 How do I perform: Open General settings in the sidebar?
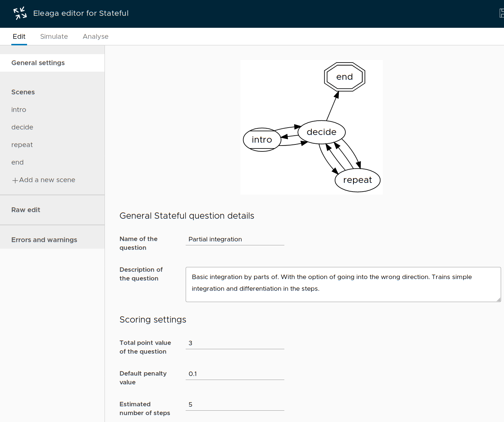click(38, 63)
